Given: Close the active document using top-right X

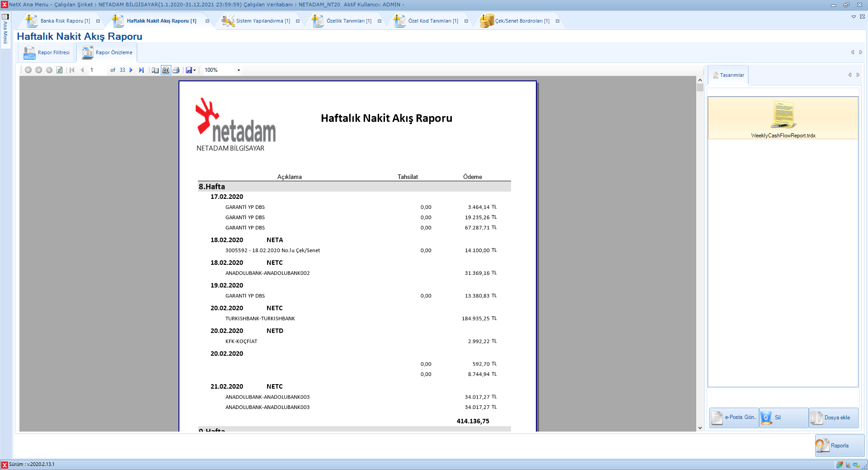Looking at the screenshot, I should point(862,17).
